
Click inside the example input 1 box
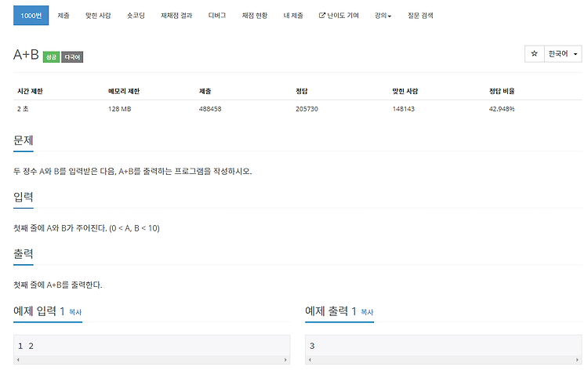151,346
